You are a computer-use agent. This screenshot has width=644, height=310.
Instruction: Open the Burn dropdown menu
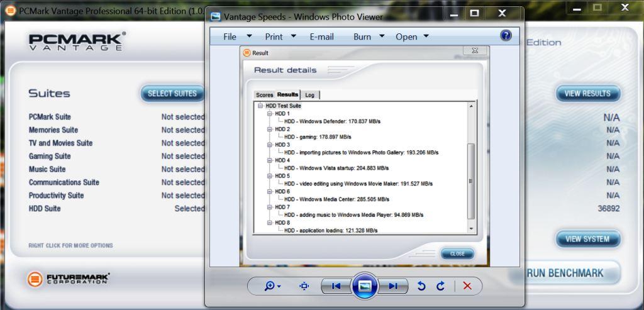(x=369, y=37)
